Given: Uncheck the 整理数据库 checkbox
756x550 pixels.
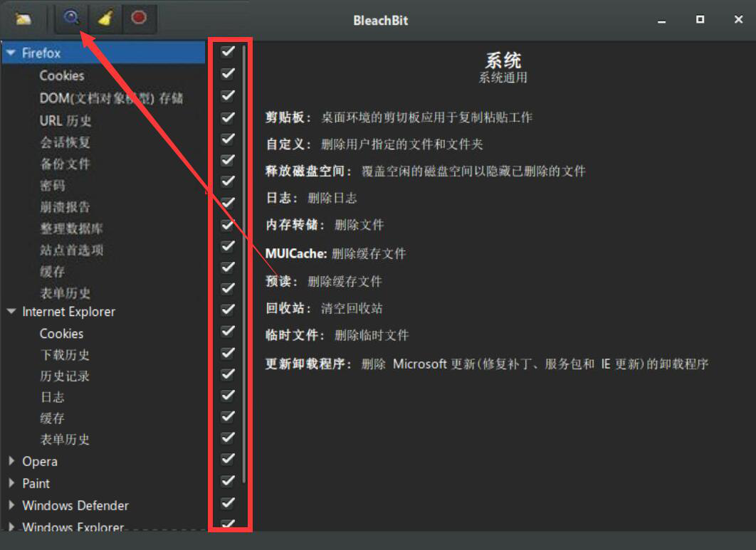Looking at the screenshot, I should [x=228, y=225].
